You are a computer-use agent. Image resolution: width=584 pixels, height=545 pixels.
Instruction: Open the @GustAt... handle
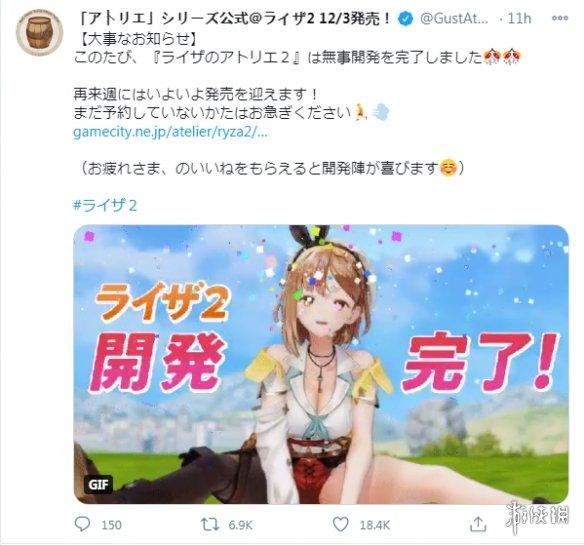pos(454,18)
